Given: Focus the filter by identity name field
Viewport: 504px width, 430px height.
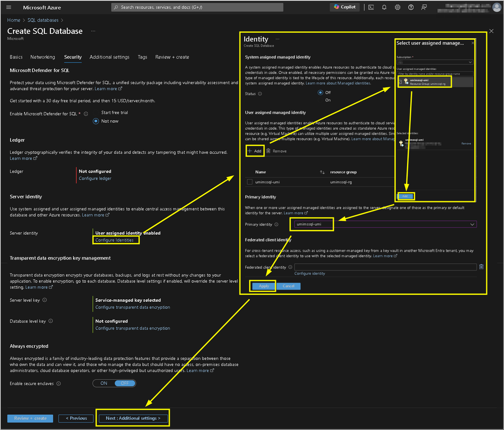Looking at the screenshot, I should [435, 74].
